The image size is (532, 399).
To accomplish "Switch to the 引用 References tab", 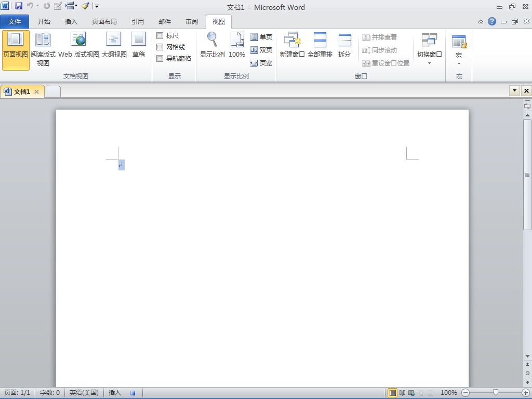I will pos(137,22).
